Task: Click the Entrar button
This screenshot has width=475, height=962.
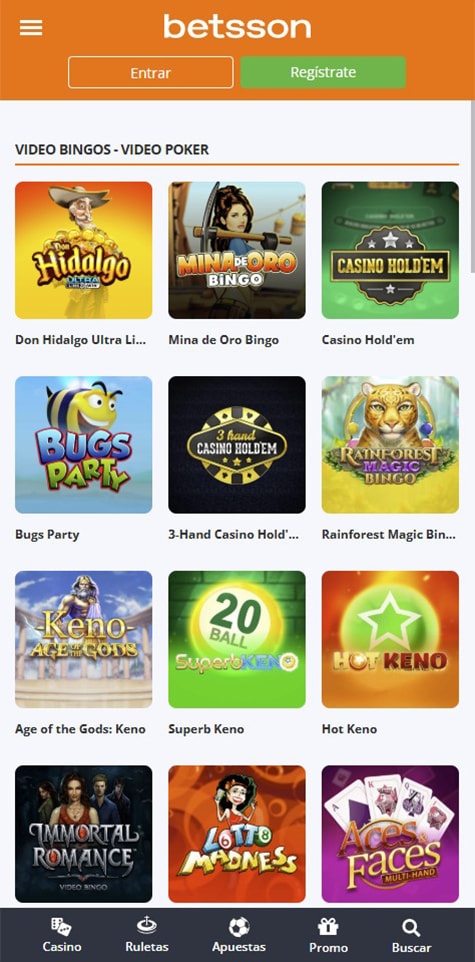Action: (x=150, y=72)
